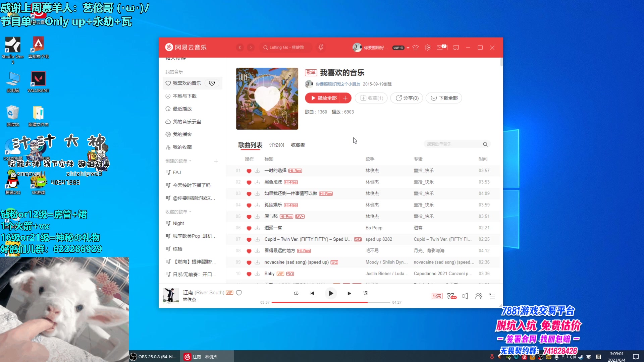Unlike Cupid Twin Ver. with red heart

[249, 239]
